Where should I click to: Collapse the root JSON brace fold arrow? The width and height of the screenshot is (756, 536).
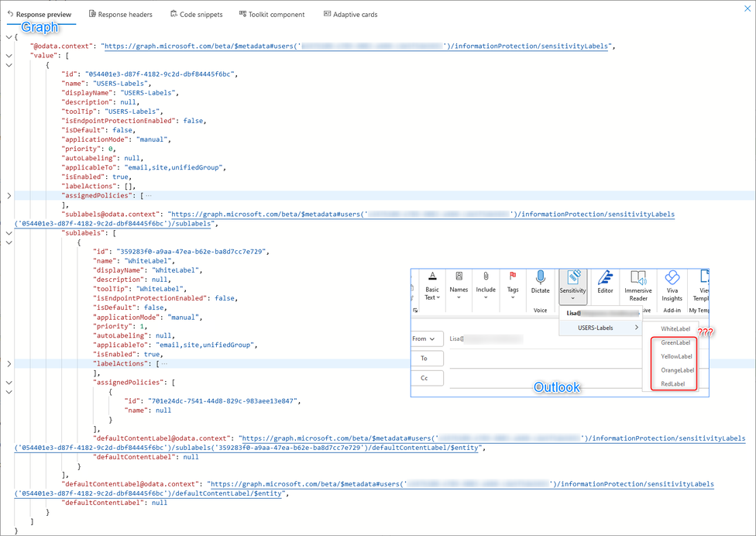click(9, 37)
